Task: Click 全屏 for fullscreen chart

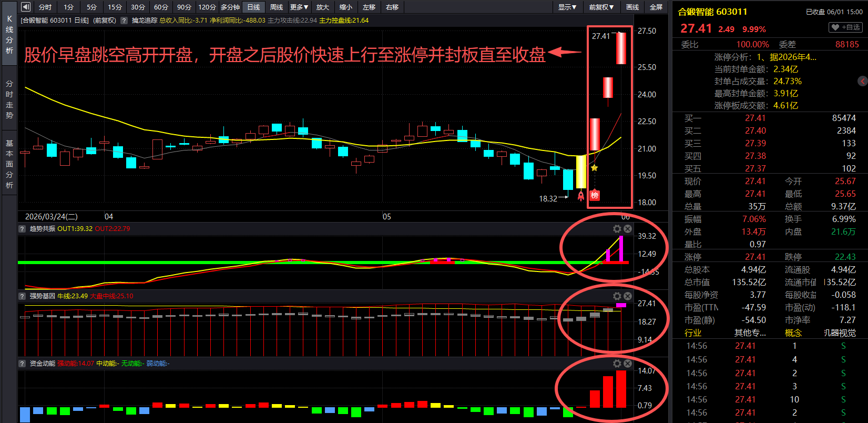Action: [x=656, y=7]
